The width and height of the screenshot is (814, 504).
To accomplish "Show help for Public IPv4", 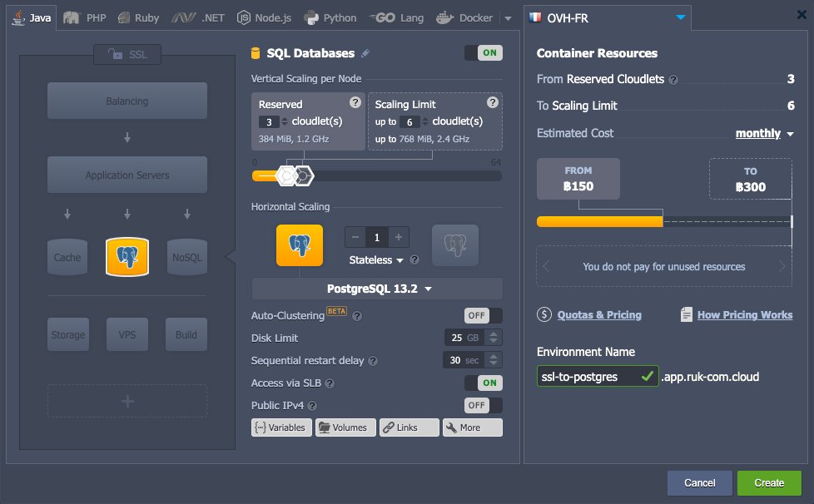I will click(x=312, y=406).
